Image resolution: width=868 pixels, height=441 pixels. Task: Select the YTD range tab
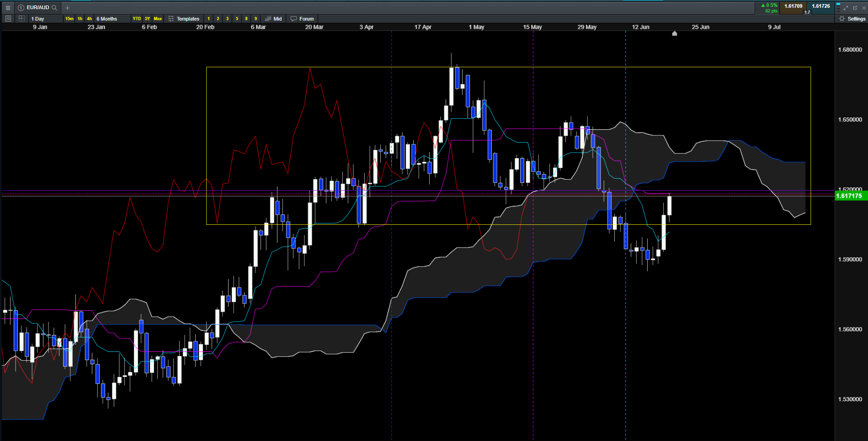[x=137, y=19]
